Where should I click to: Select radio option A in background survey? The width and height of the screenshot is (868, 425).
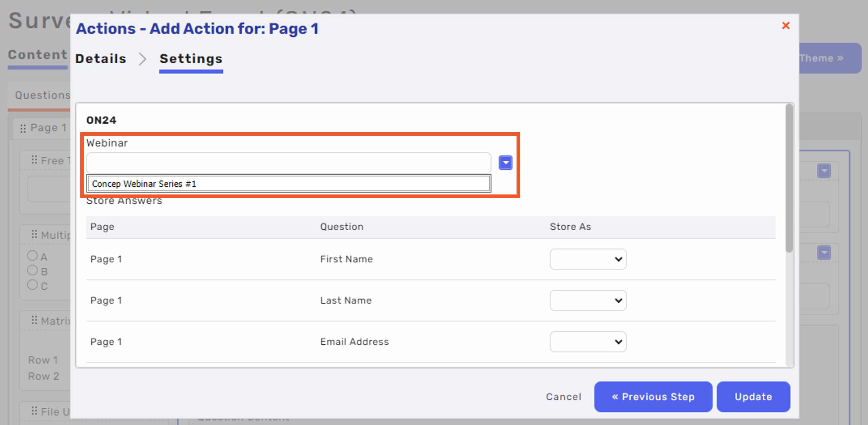33,255
